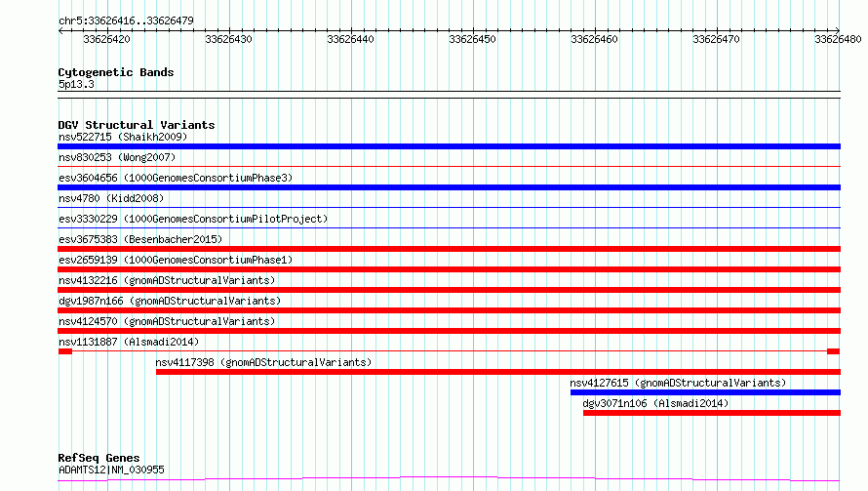Select the Cytogenetic Bands track title
Image resolution: width=868 pixels, height=491 pixels.
pyautogui.click(x=116, y=72)
